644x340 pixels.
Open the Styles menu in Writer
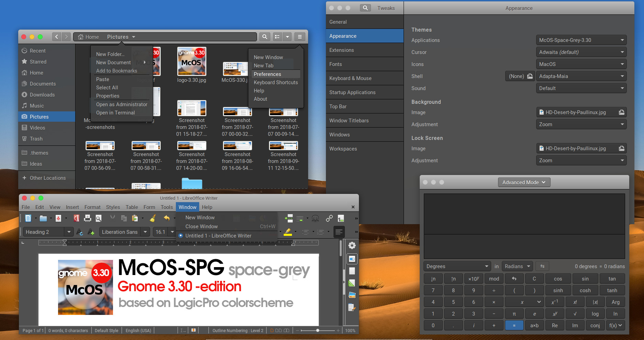click(x=113, y=207)
